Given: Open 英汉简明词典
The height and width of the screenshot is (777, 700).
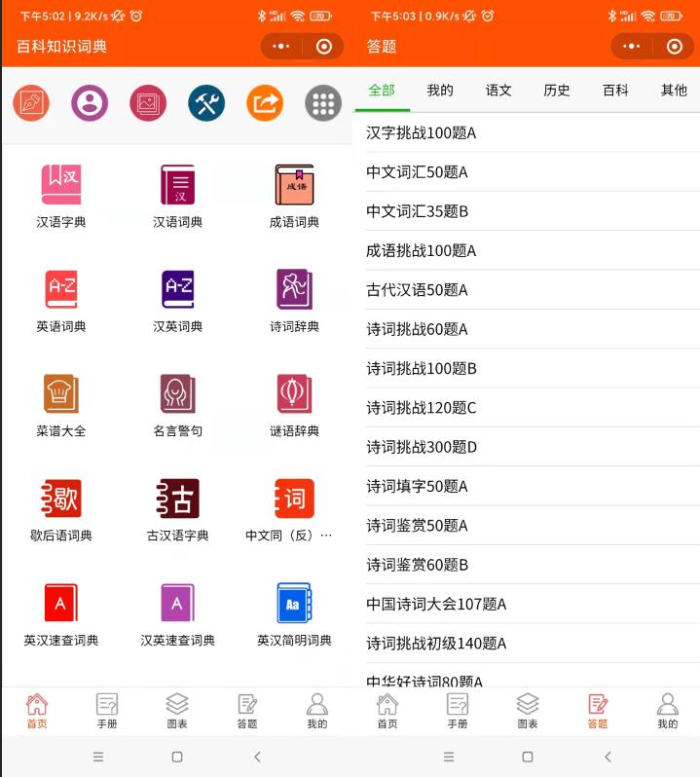Looking at the screenshot, I should point(294,615).
